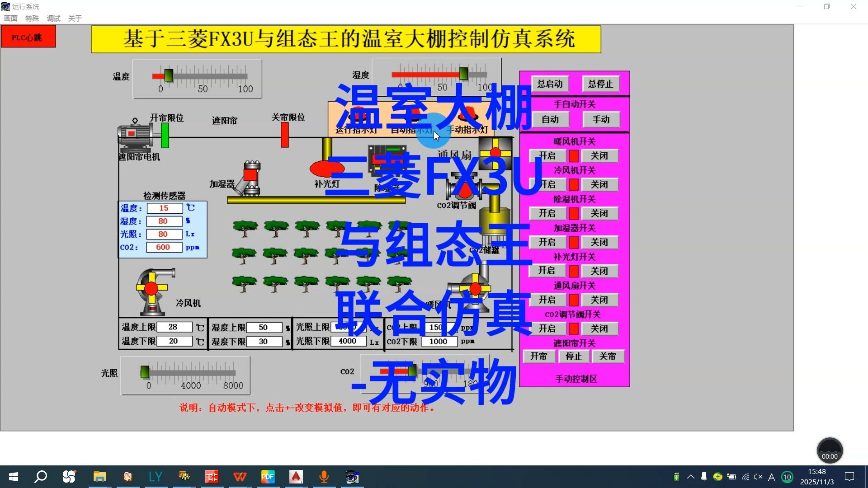Open the LY app in taskbar
Viewport: 868px width, 488px height.
[156, 477]
